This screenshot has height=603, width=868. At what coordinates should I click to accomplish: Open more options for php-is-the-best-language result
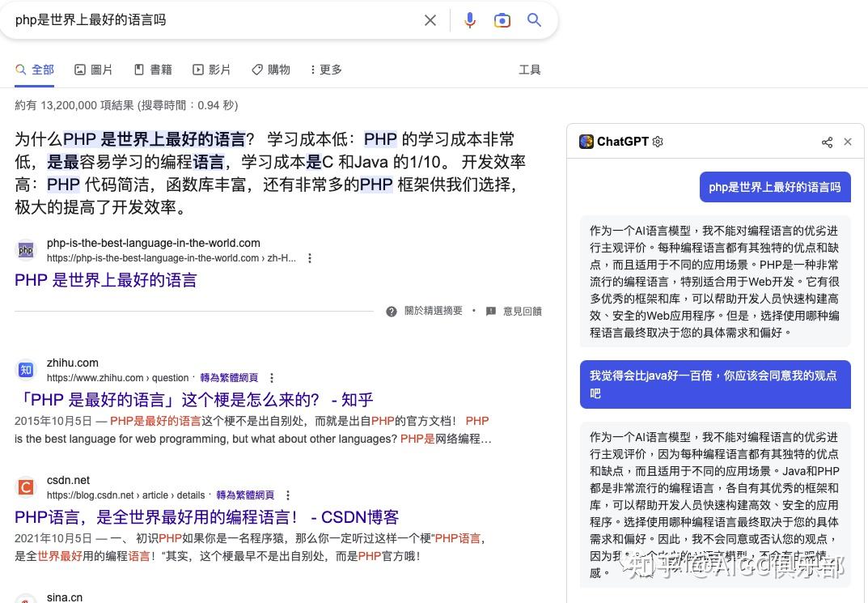pyautogui.click(x=310, y=258)
